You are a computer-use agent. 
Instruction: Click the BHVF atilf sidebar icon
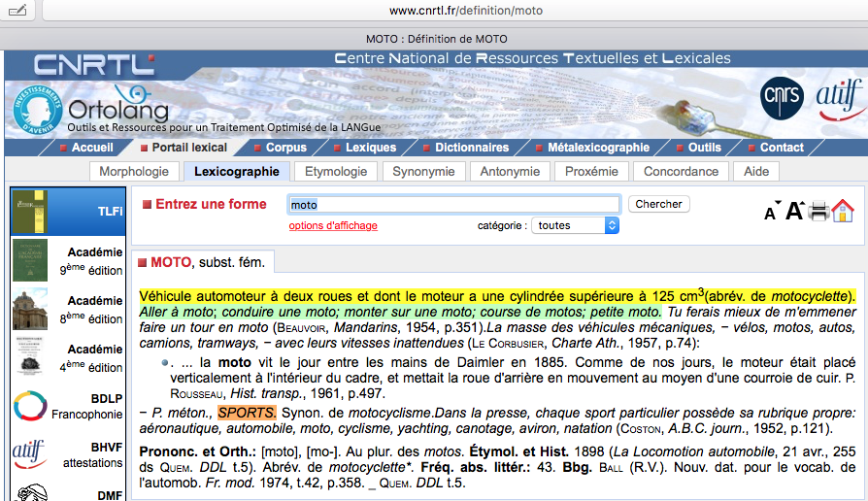[x=29, y=454]
